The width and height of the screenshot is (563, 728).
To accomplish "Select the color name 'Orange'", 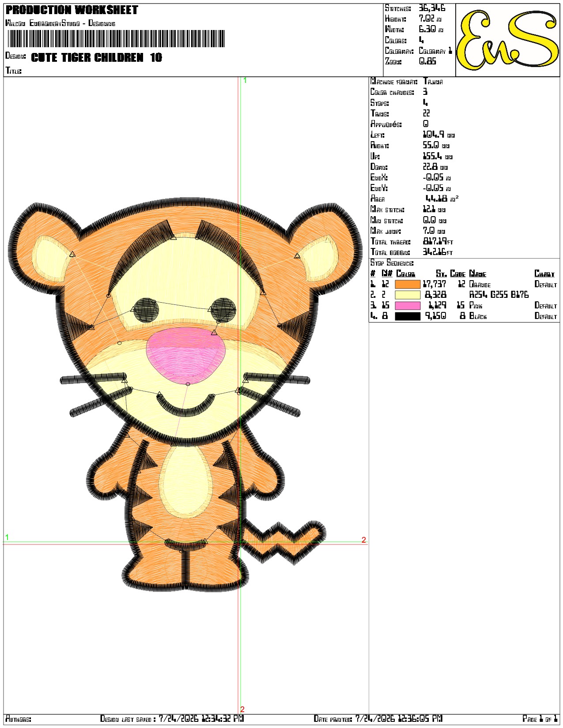I will 480,285.
